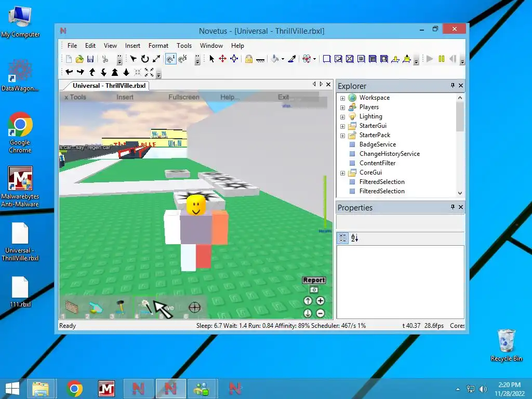532x399 pixels.
Task: Click the camera pan-left arrow icon
Action: (x=69, y=72)
